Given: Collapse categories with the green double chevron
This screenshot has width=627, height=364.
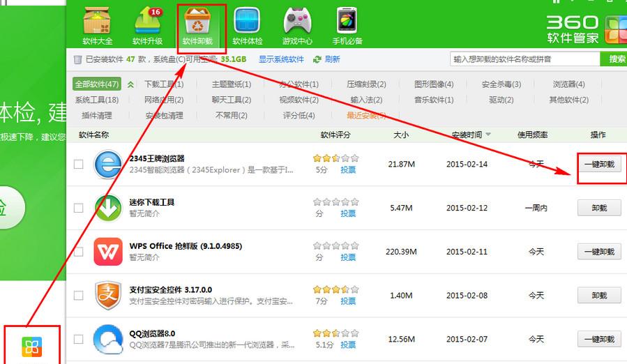Looking at the screenshot, I should click(130, 84).
